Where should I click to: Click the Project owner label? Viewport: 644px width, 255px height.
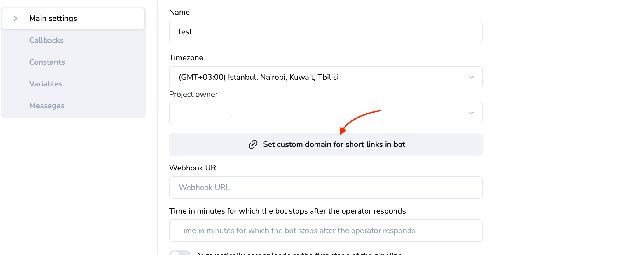[x=193, y=94]
